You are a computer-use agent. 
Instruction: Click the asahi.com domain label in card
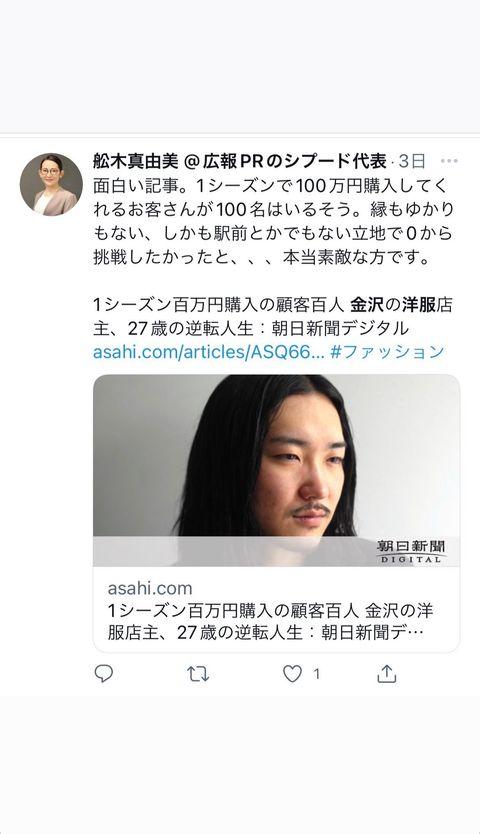pos(150,588)
